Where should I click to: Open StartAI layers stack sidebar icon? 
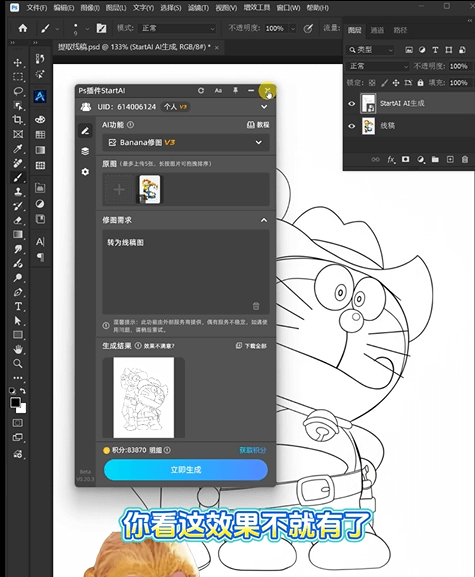(x=85, y=151)
